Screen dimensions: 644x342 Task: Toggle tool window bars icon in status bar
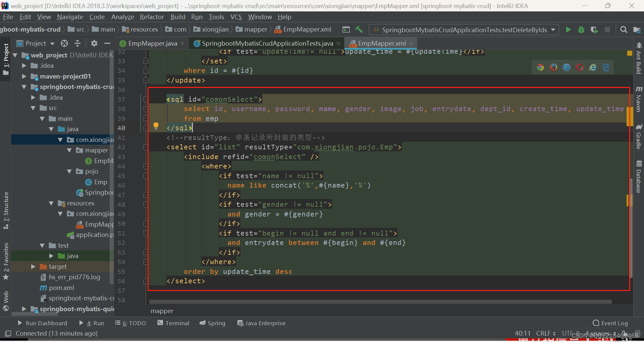pyautogui.click(x=8, y=333)
